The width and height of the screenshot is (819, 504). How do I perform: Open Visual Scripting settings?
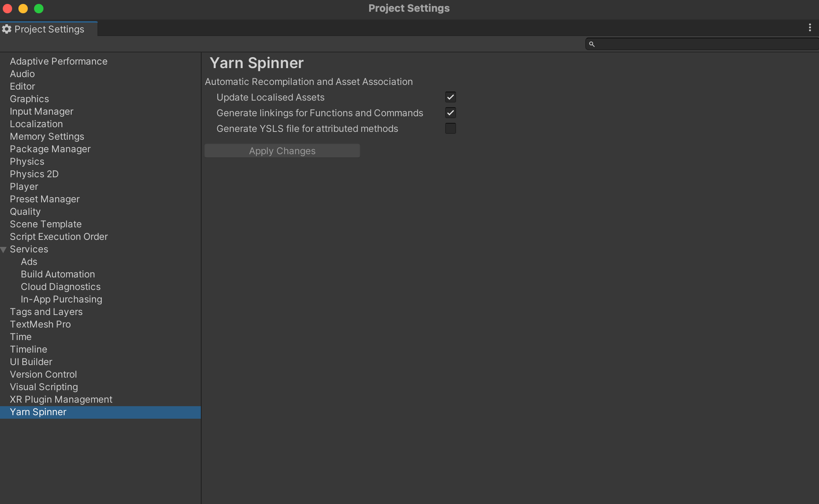click(x=44, y=387)
